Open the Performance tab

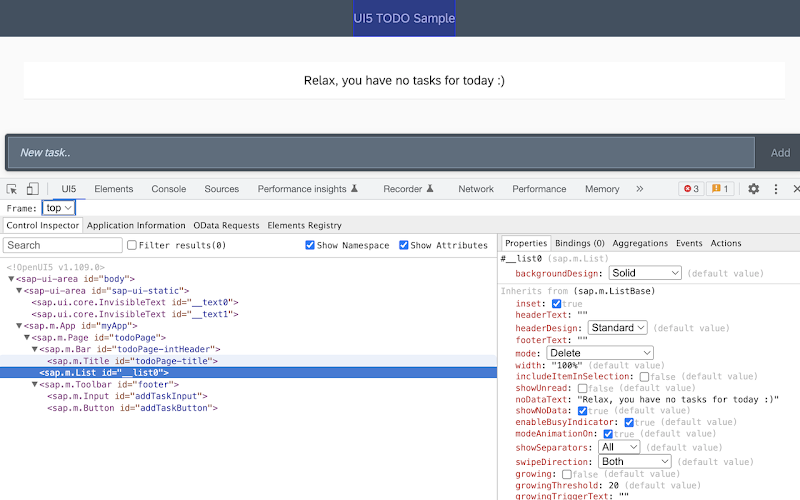(x=539, y=189)
